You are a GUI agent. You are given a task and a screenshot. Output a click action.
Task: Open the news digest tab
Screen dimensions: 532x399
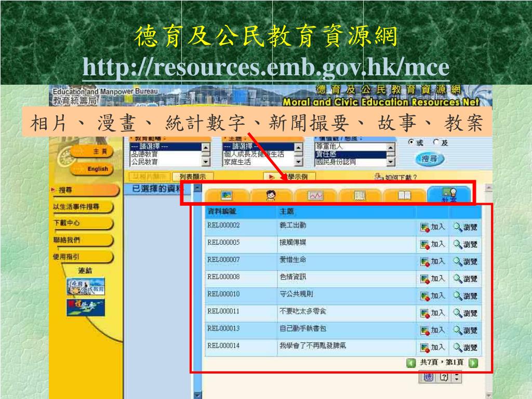[360, 195]
